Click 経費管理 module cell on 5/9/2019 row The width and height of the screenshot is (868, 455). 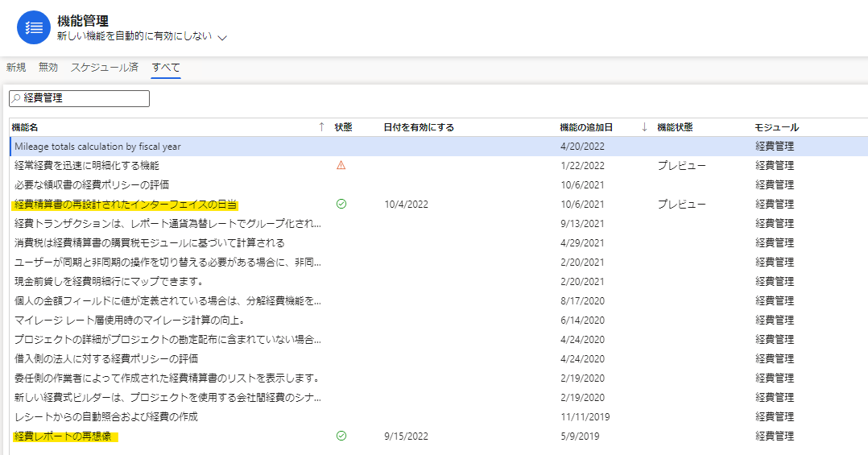click(x=775, y=436)
